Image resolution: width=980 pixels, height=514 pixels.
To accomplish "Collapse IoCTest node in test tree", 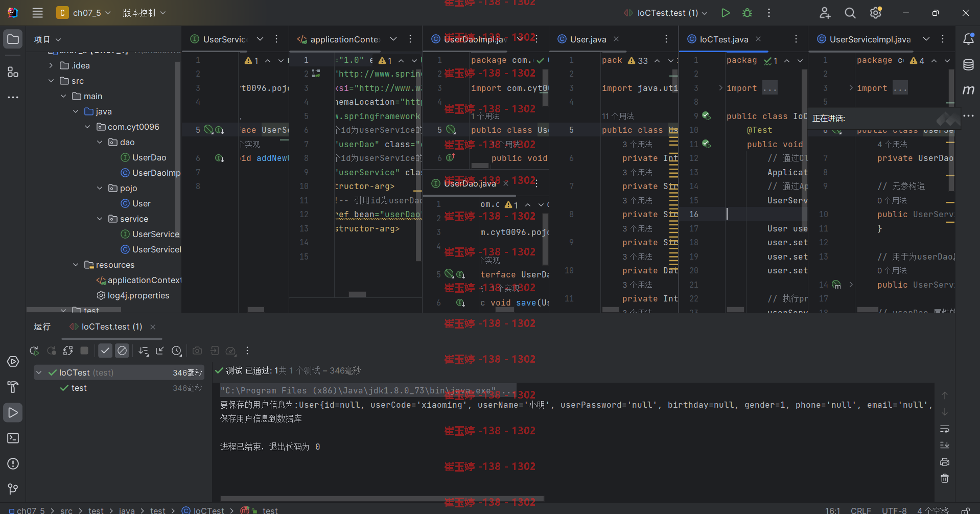I will [x=39, y=372].
